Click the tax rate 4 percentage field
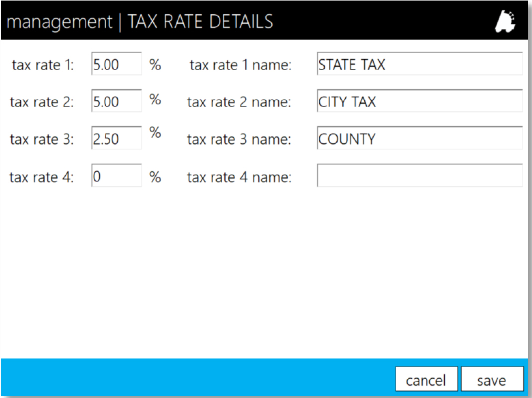The height and width of the screenshot is (398, 532). point(116,176)
